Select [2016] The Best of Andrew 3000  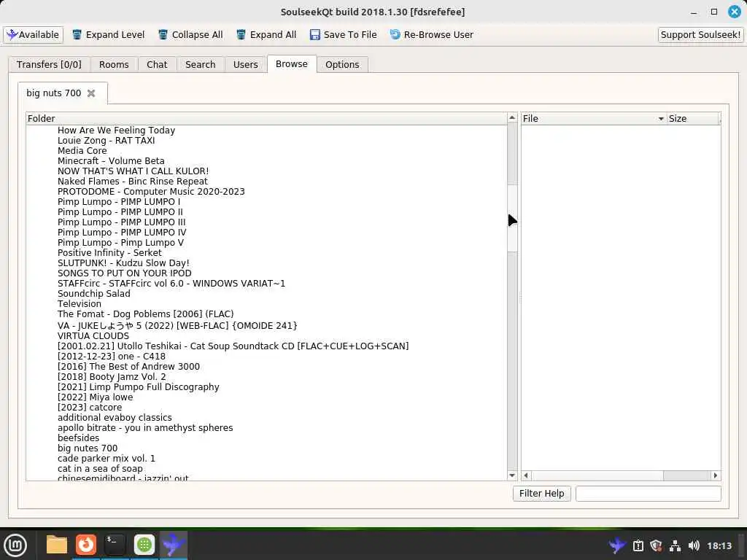[128, 367]
